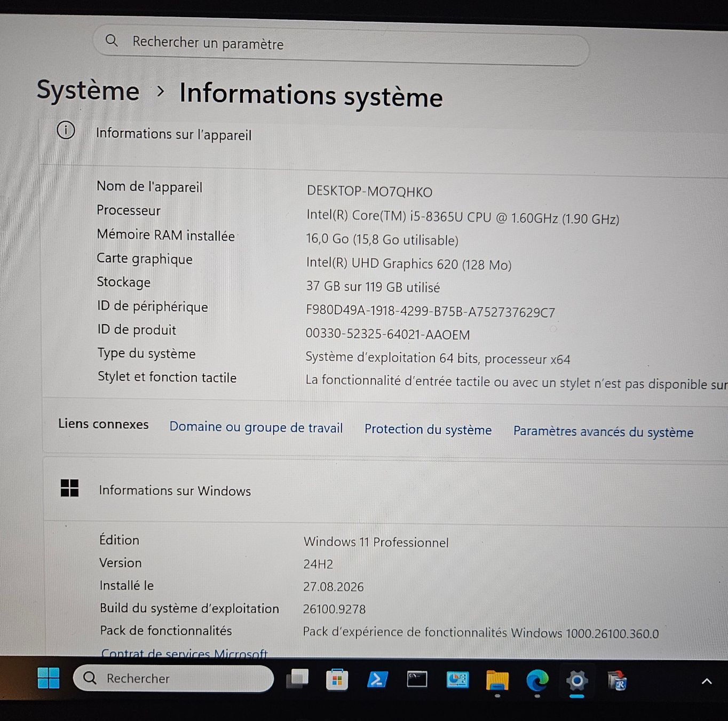Screen dimensions: 728x721
Task: Click the taskbar Rechercher search box
Action: tap(173, 678)
